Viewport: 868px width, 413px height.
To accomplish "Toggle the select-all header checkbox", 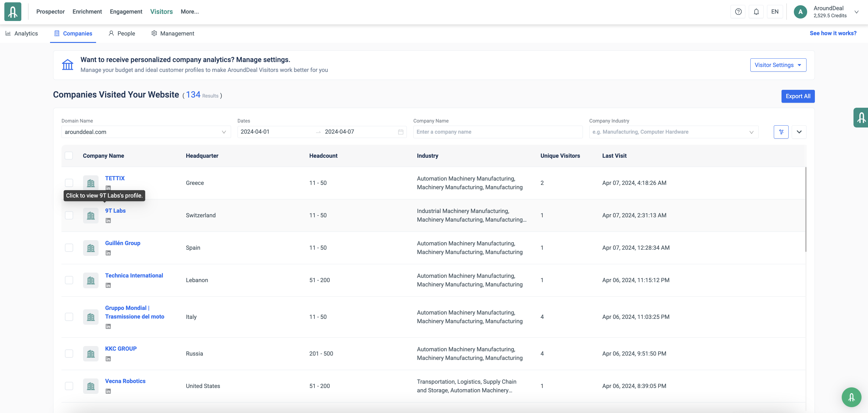I will 69,156.
